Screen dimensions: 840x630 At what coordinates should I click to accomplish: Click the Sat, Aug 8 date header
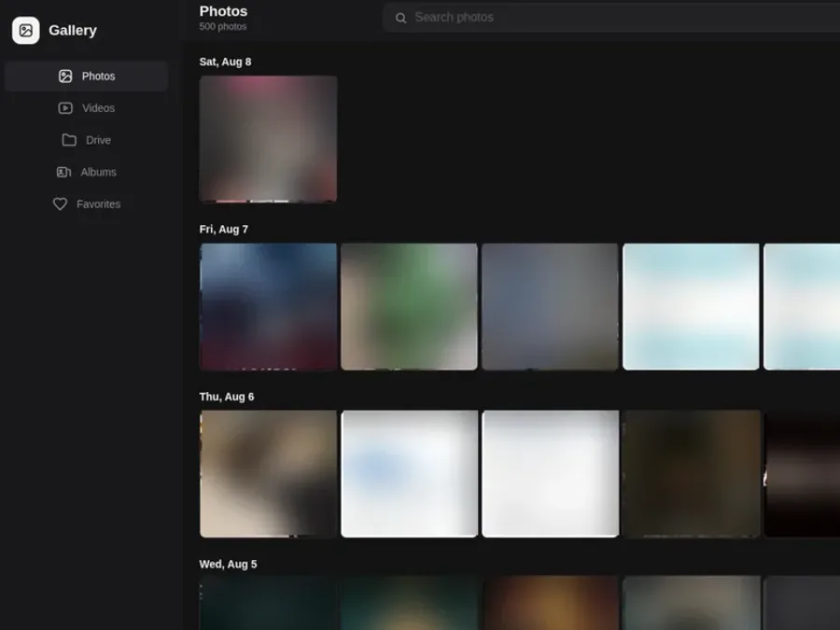click(225, 62)
